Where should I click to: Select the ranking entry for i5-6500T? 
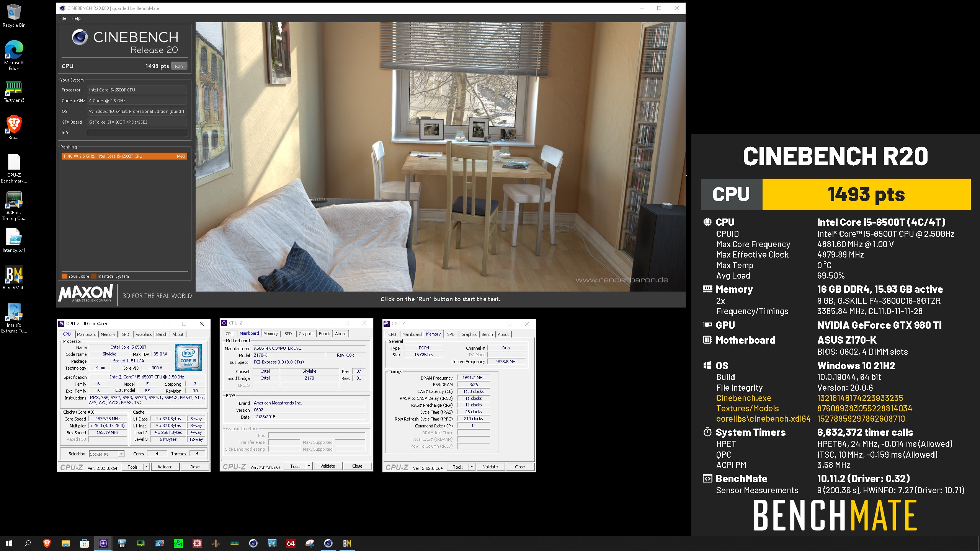point(124,156)
